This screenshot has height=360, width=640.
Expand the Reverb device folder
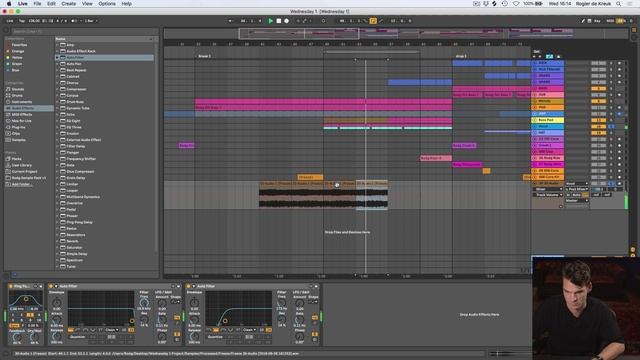pos(57,241)
